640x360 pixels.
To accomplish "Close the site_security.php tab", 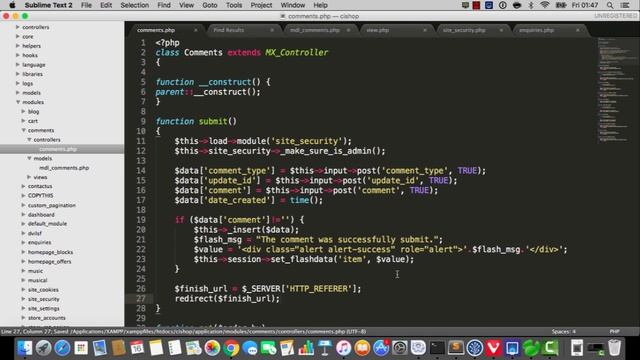I will point(501,30).
